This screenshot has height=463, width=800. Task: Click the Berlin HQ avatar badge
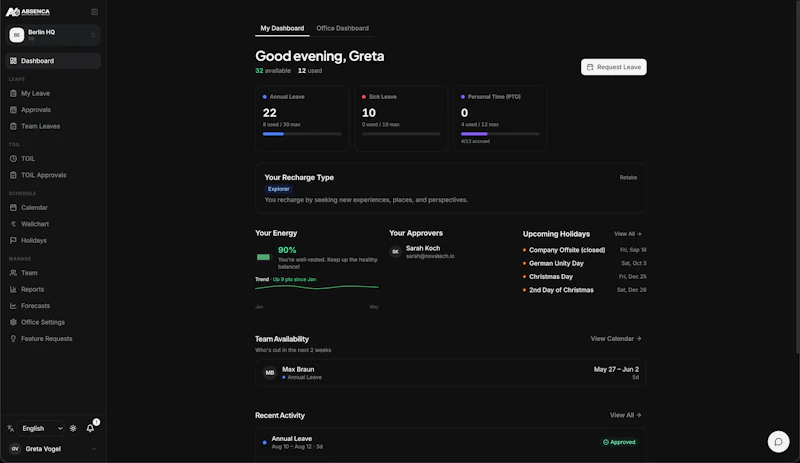[x=17, y=35]
